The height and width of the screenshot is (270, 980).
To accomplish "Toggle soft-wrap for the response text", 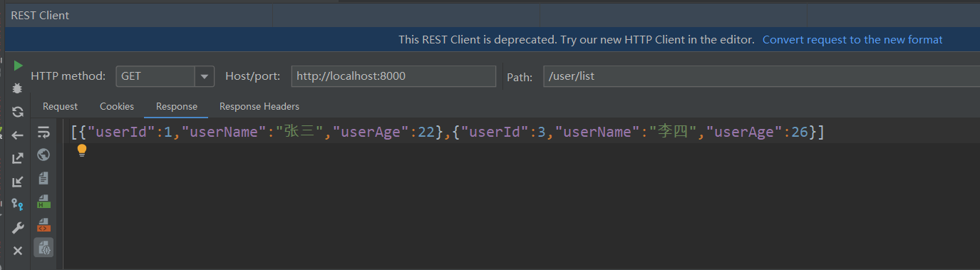I will coord(43,132).
